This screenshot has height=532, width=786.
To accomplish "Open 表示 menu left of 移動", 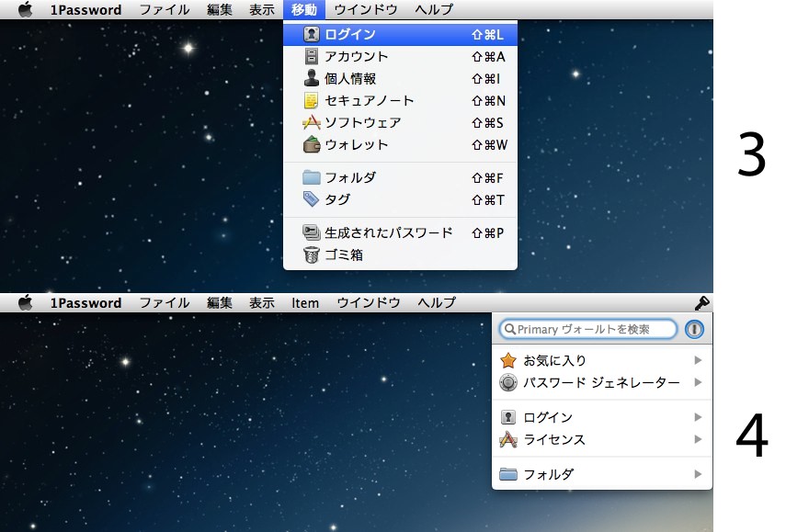I will click(262, 9).
